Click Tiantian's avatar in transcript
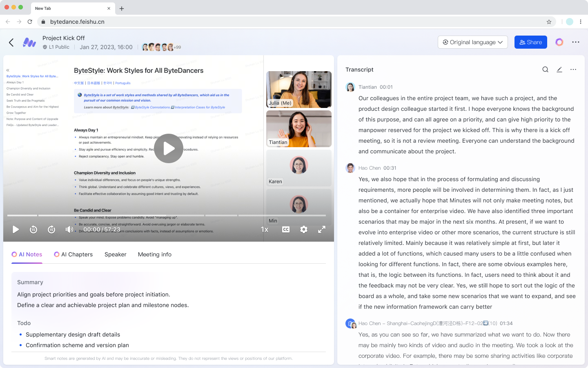The image size is (588, 368). pyautogui.click(x=350, y=87)
